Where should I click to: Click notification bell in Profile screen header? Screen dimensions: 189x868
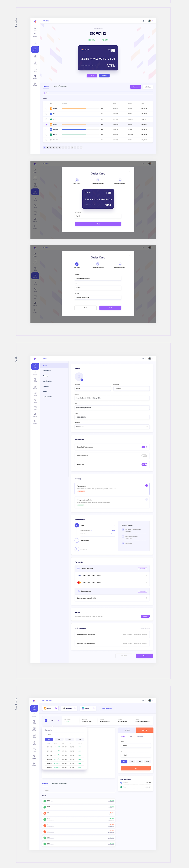point(143,359)
